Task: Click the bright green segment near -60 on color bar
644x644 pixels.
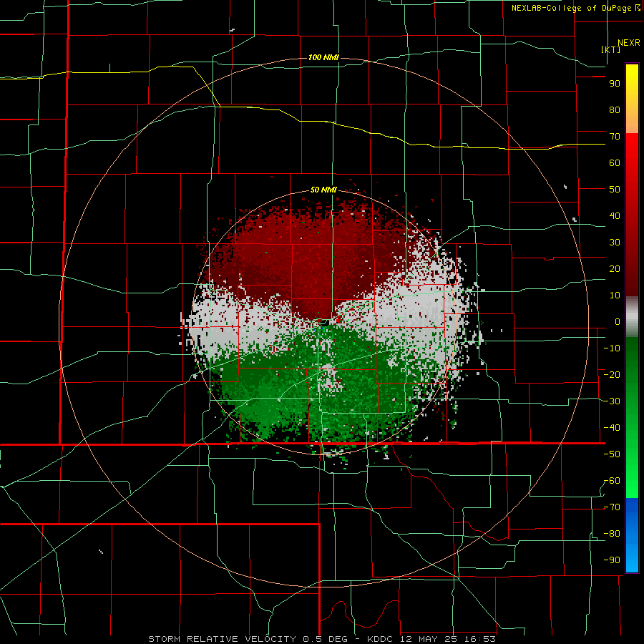Action: 632,481
